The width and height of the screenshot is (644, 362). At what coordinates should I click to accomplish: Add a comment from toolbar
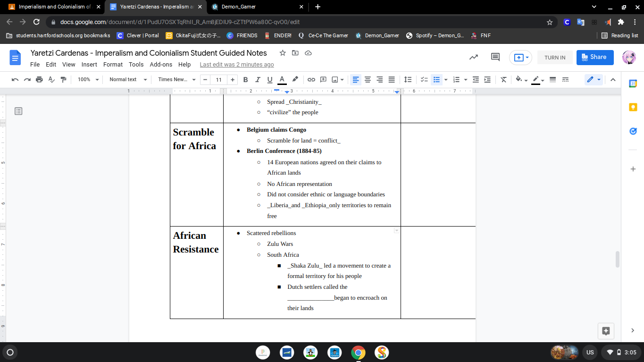pyautogui.click(x=323, y=80)
